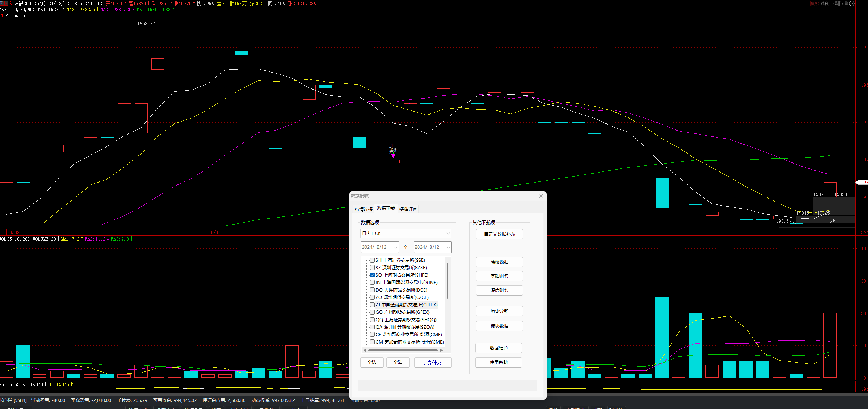Click the red Formula6 arrow icon
This screenshot has height=409, width=868.
pyautogui.click(x=2, y=16)
